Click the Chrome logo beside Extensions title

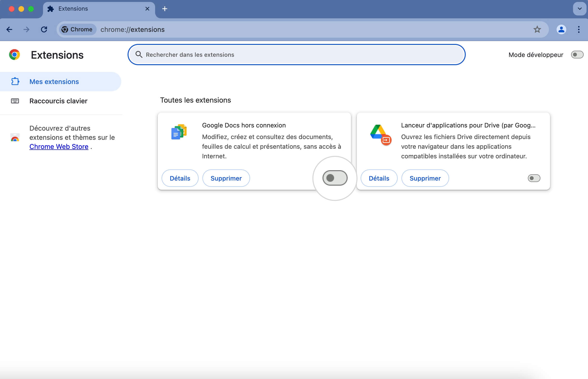click(14, 55)
